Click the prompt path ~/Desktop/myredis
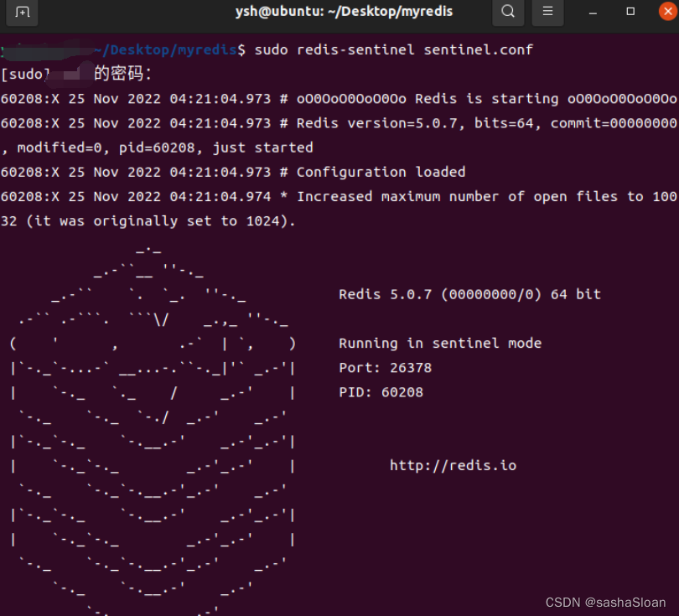 coord(165,49)
